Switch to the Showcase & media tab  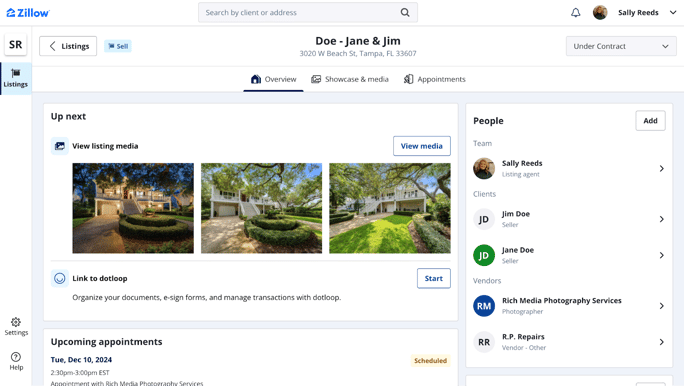pos(350,79)
